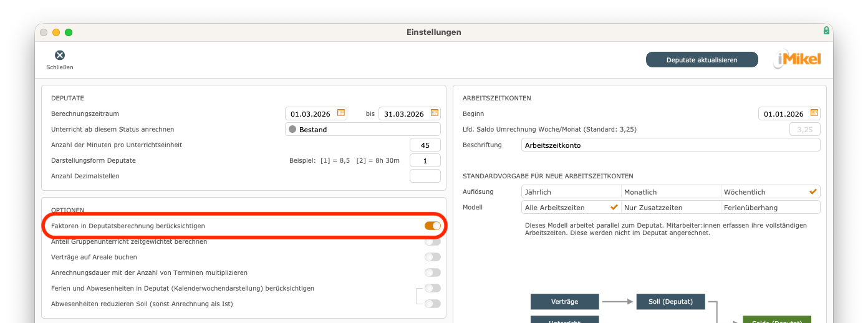
Task: Open calendar for Beginn date 01.01.2026
Action: tap(814, 113)
